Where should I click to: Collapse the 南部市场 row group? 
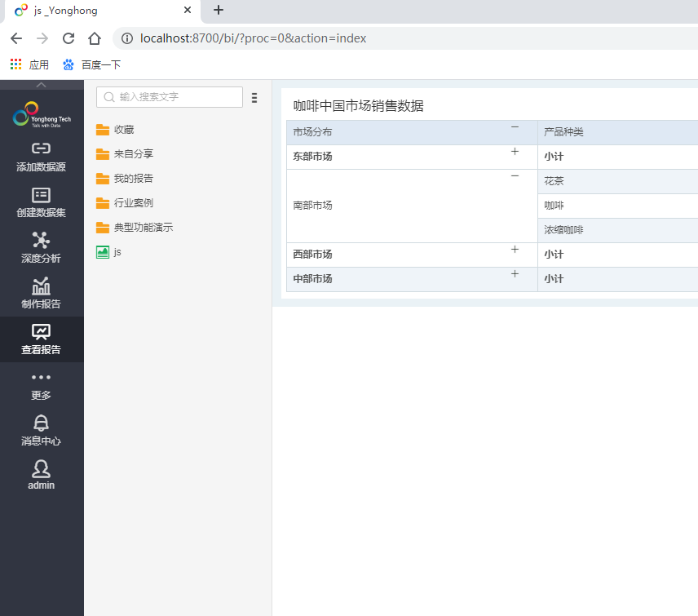click(515, 176)
